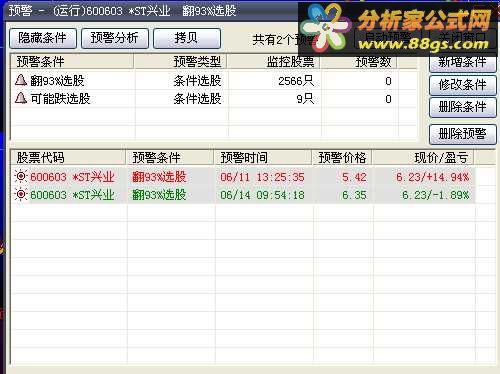Click the 预警时间 column header
This screenshot has width=500, height=374.
(263, 158)
